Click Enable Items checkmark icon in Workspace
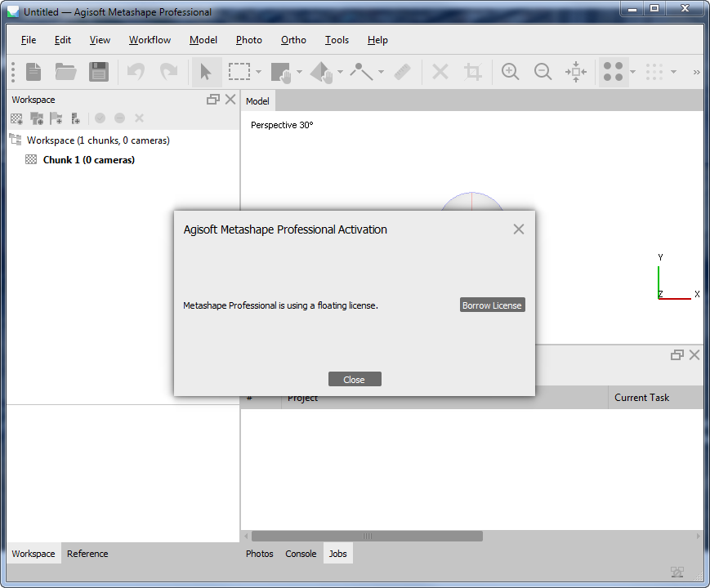Viewport: 710px width, 588px height. tap(100, 118)
